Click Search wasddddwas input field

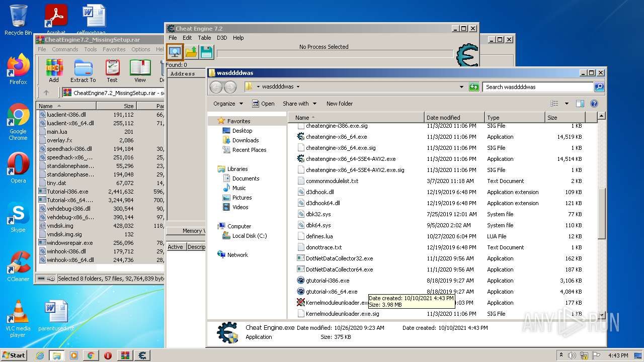click(538, 87)
